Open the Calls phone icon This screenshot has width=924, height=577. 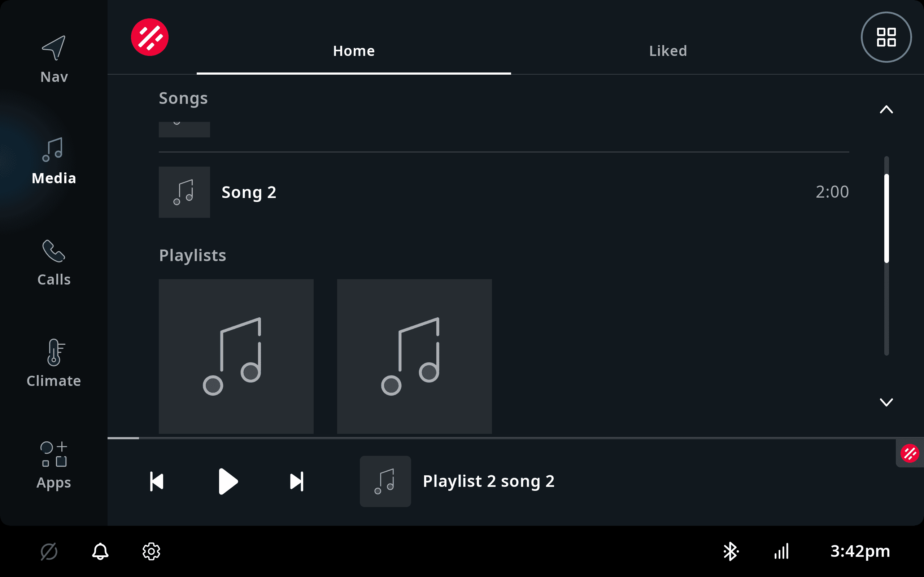point(53,251)
